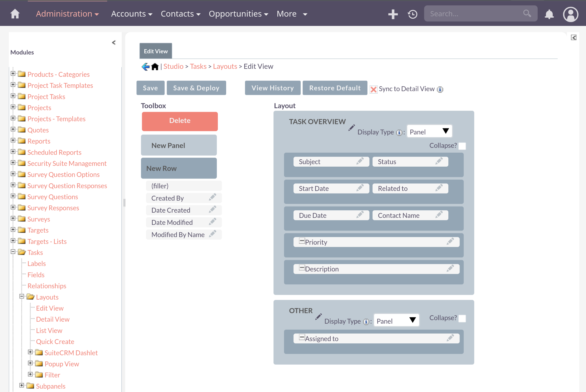Open the Accounts menu
This screenshot has height=392, width=586.
point(131,14)
